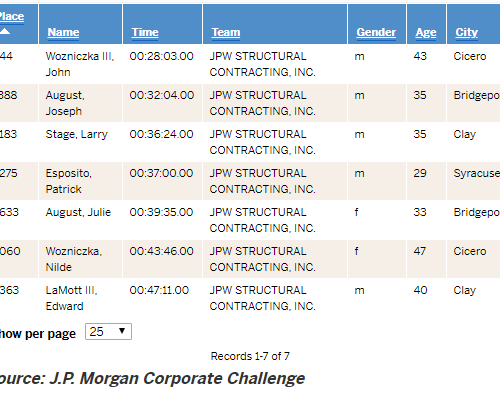Click the dropdown arrow beside 25
The image size is (500, 394).
(x=122, y=331)
